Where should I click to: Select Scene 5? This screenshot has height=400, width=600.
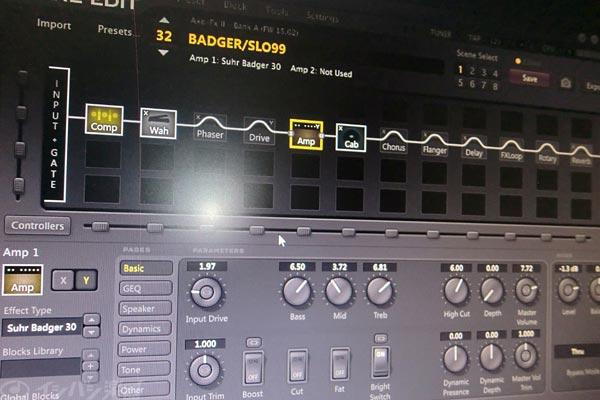point(460,83)
